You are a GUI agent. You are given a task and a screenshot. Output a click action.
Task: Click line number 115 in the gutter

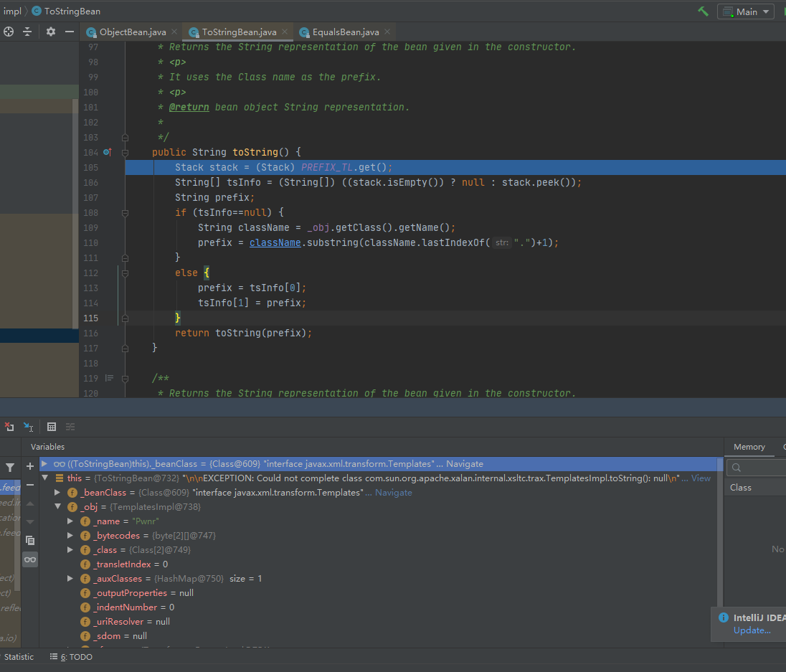(x=91, y=318)
